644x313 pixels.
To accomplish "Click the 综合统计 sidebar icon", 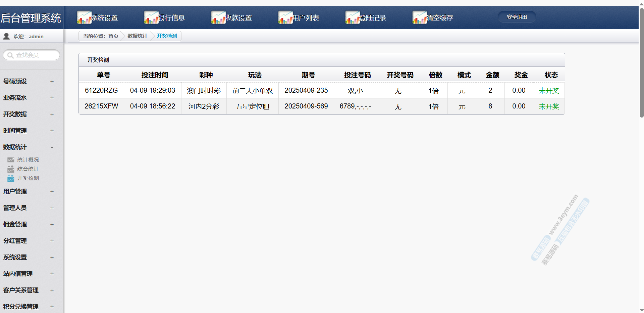I will point(11,169).
